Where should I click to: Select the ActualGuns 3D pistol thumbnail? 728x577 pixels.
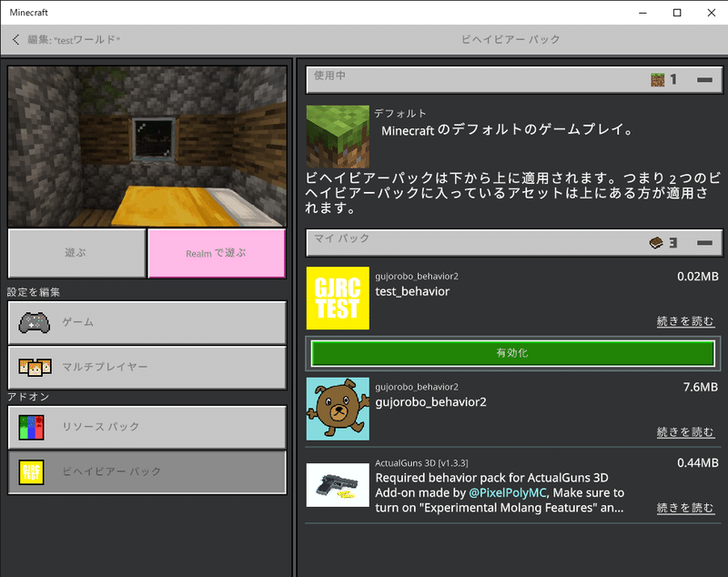coord(338,484)
